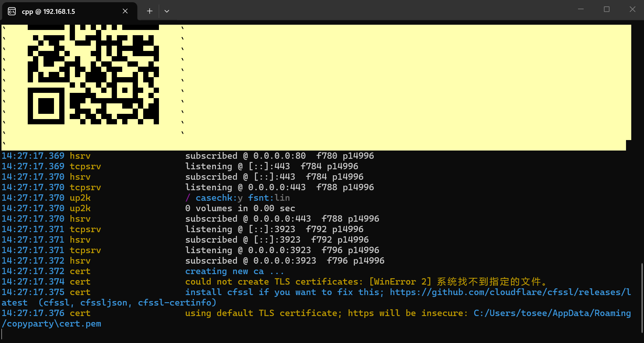
Task: Click the up2k indexer label
Action: click(79, 197)
